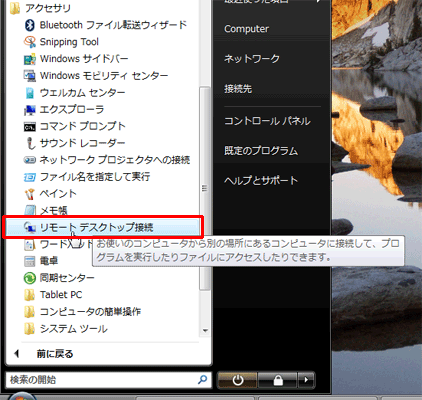
Task: Click the ペイント brushes icon
Action: (30, 194)
